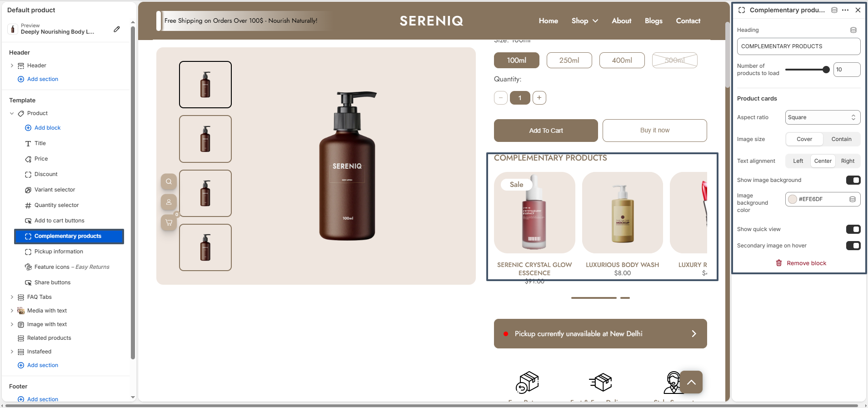Set text alignment to Center
This screenshot has height=408, width=868.
[823, 161]
